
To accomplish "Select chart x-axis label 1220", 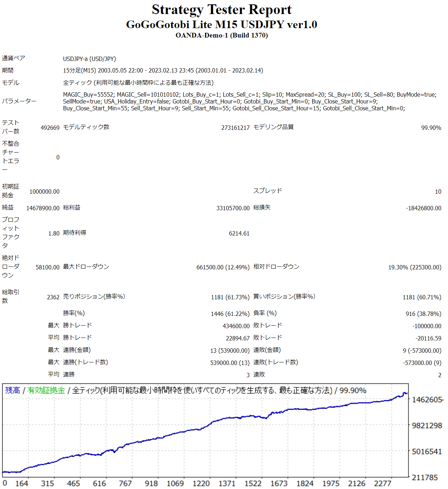I will pyautogui.click(x=201, y=484).
